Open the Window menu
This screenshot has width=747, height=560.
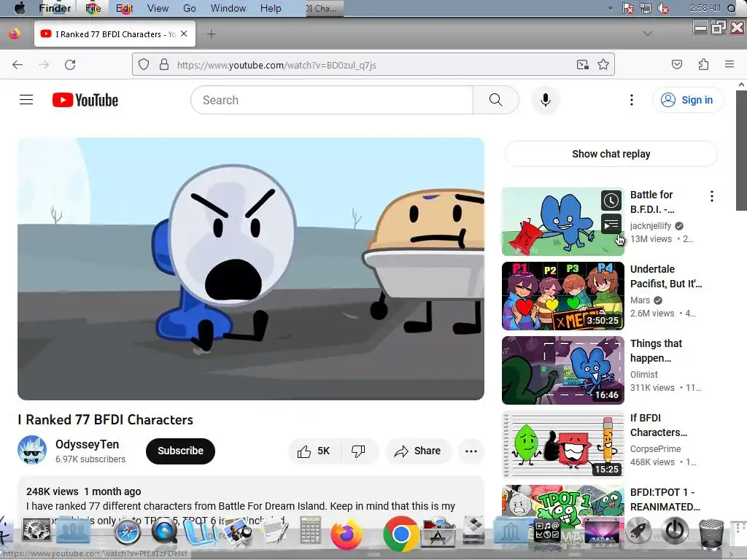[228, 8]
